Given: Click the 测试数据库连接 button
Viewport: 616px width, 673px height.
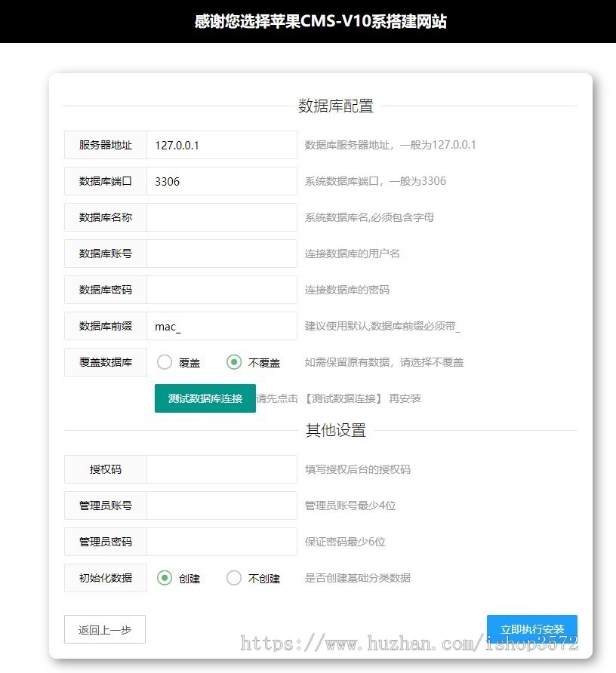Looking at the screenshot, I should [205, 398].
